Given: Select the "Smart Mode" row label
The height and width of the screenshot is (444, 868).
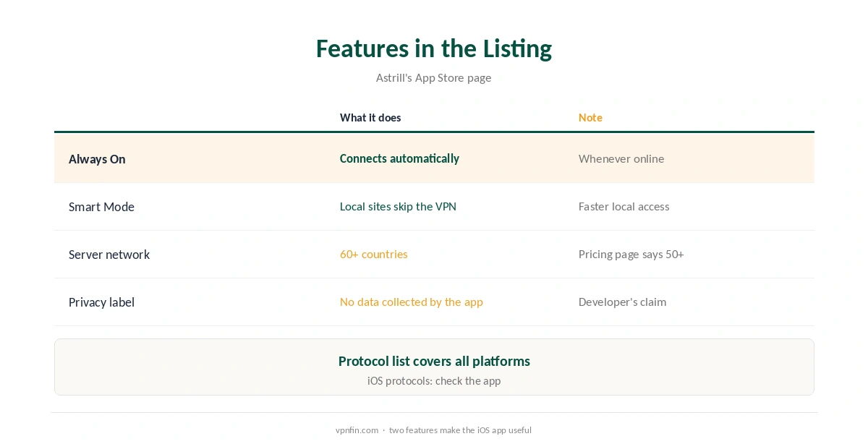Looking at the screenshot, I should [101, 207].
